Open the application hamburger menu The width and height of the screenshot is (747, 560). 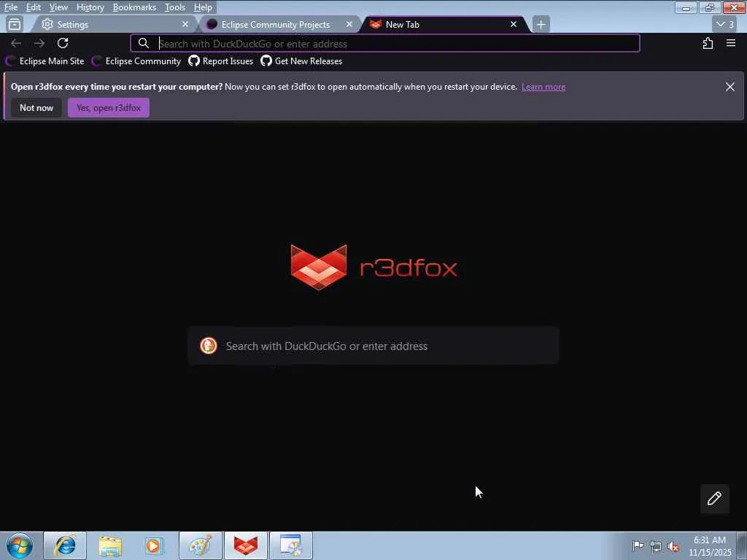click(x=731, y=43)
